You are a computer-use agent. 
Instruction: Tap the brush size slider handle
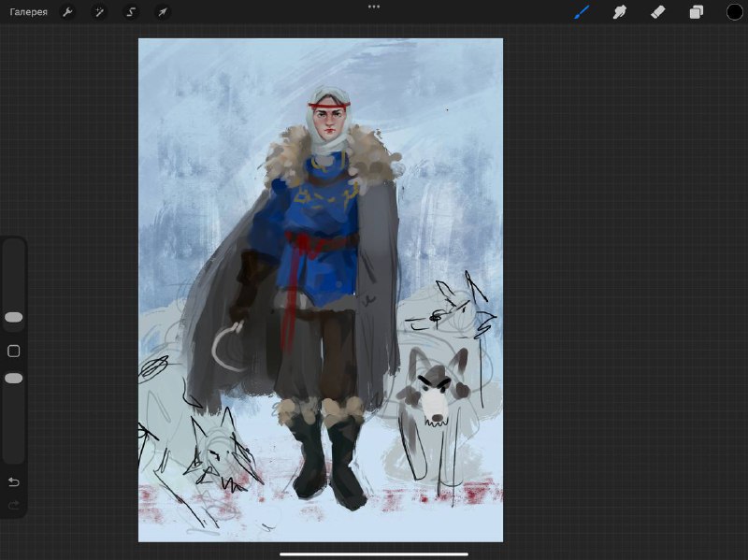click(x=13, y=317)
